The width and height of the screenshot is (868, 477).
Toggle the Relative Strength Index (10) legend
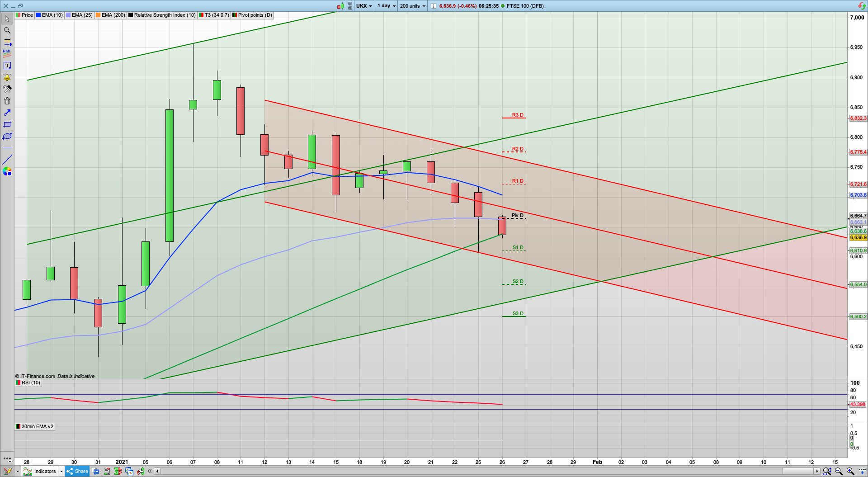coord(162,15)
